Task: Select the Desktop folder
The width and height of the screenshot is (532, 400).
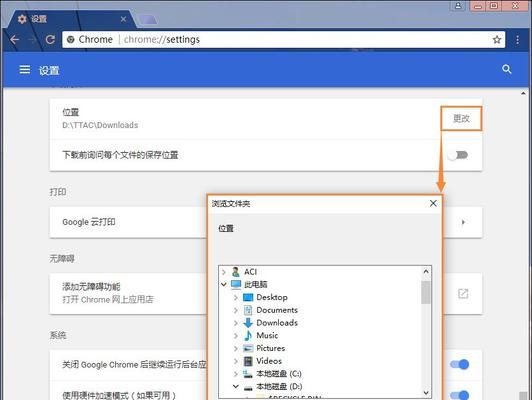Action: click(x=265, y=297)
